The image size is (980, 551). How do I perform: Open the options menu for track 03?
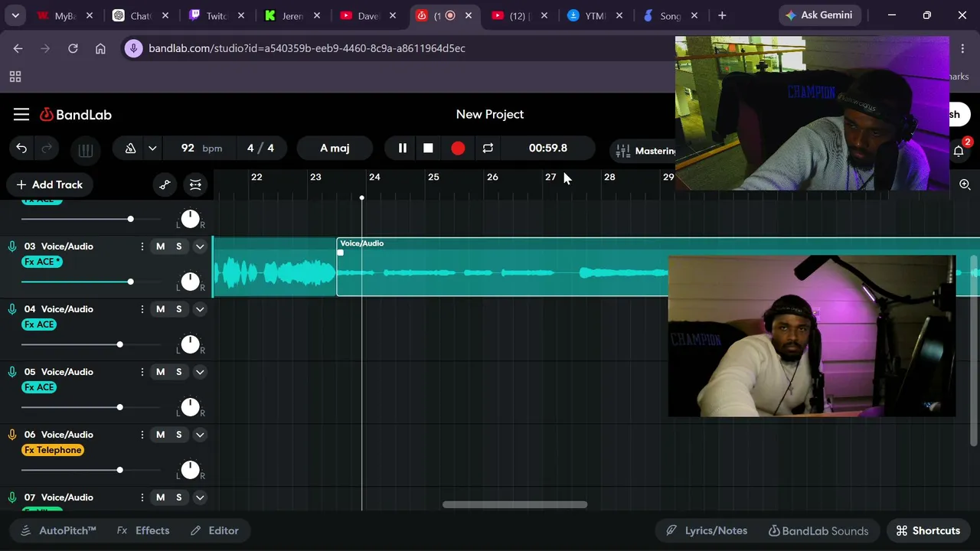[142, 246]
